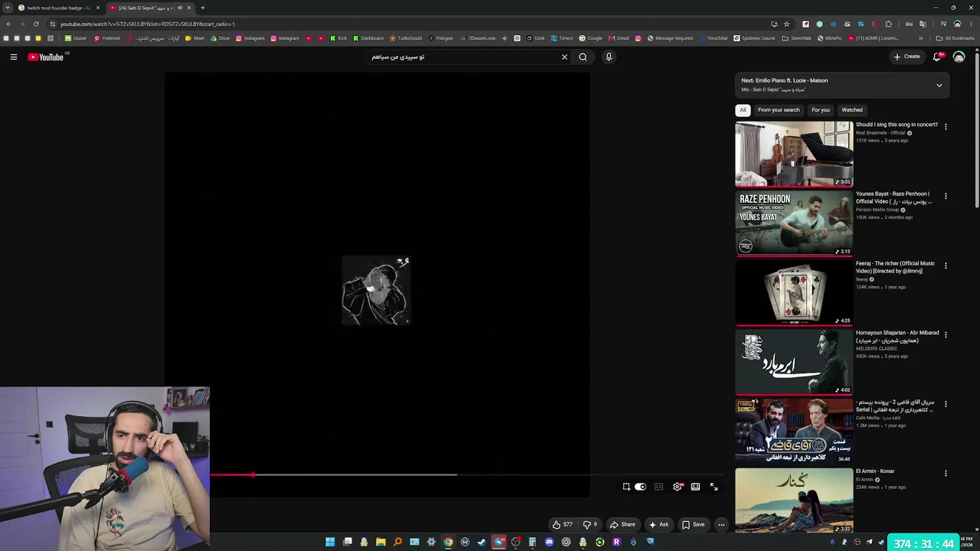
Task: Select the From your search chip
Action: coord(779,110)
